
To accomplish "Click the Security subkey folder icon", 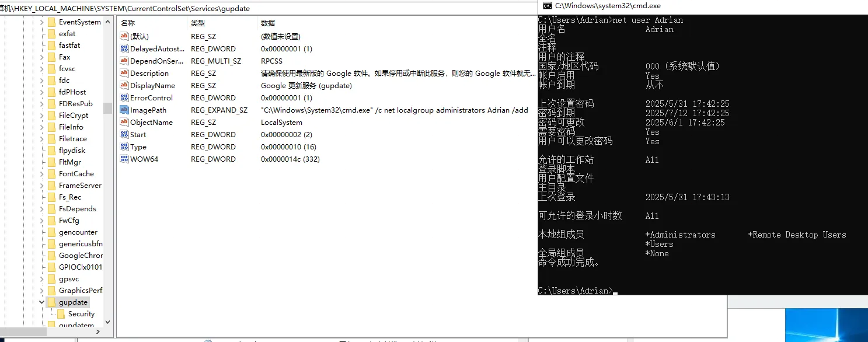I will 61,314.
